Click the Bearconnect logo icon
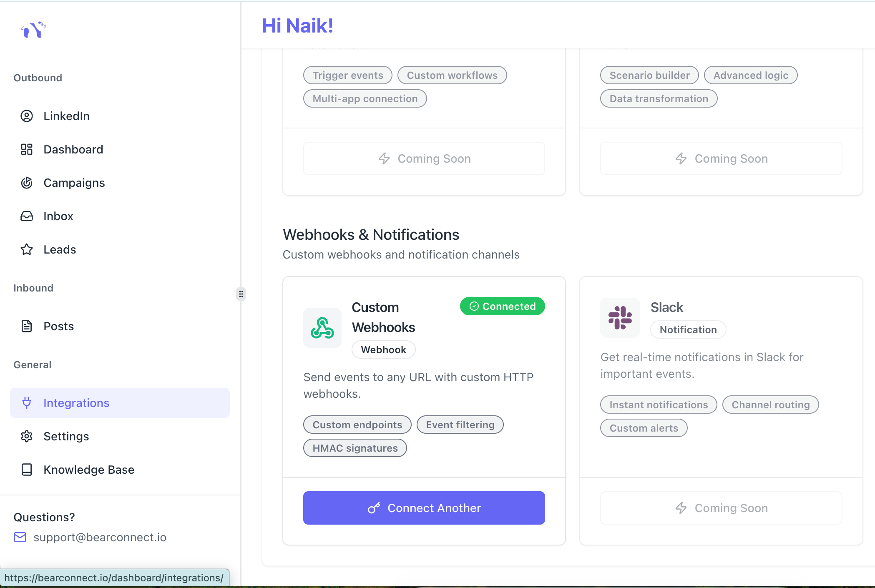Image resolution: width=875 pixels, height=588 pixels. point(33,30)
